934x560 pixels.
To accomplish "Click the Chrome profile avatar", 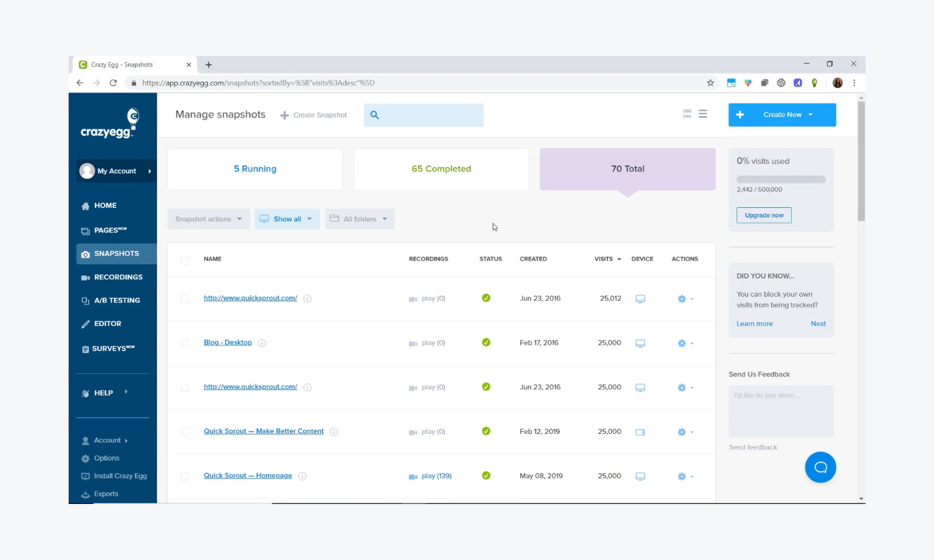I will click(x=838, y=83).
